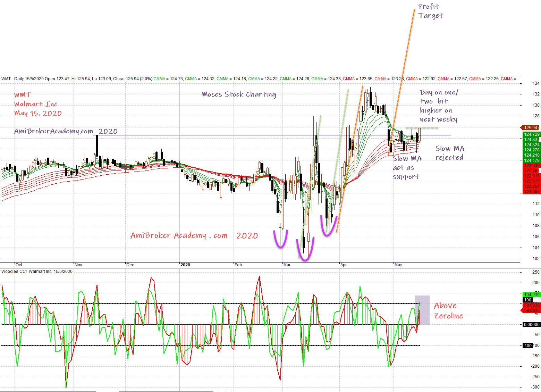Click the black 100 CCI level label

point(527,300)
